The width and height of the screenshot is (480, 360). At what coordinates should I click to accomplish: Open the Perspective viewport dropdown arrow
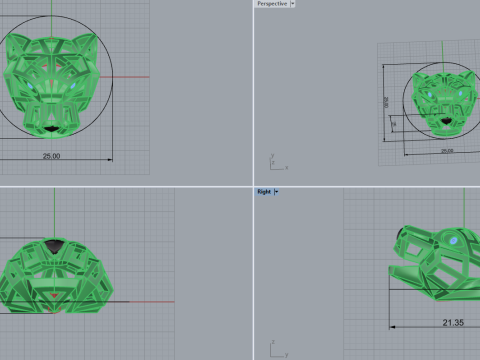293,4
